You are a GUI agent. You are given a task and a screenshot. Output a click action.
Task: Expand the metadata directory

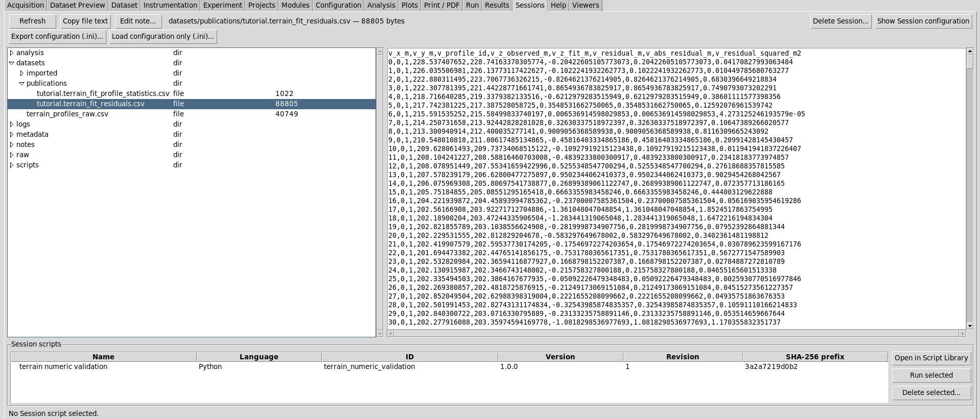click(x=12, y=134)
